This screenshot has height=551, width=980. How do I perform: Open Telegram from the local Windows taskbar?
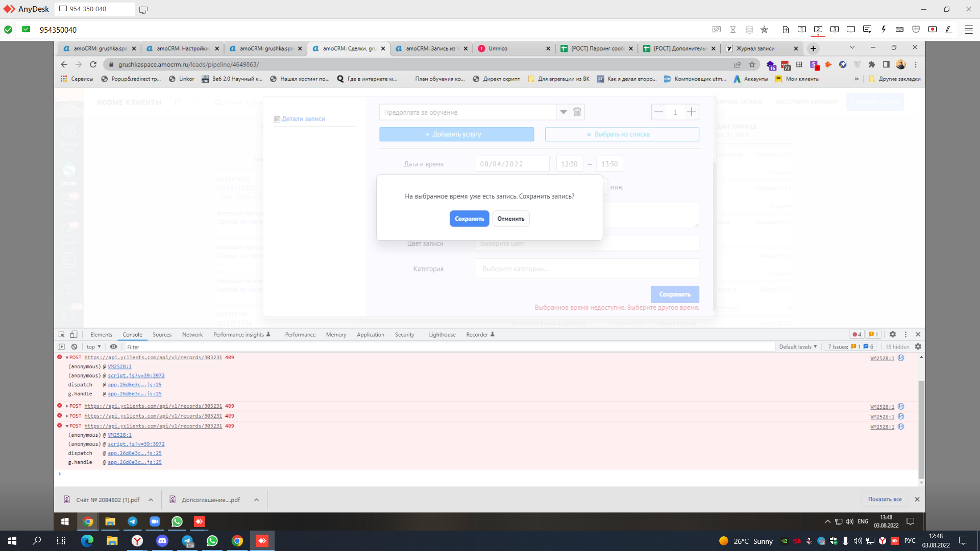pyautogui.click(x=187, y=541)
